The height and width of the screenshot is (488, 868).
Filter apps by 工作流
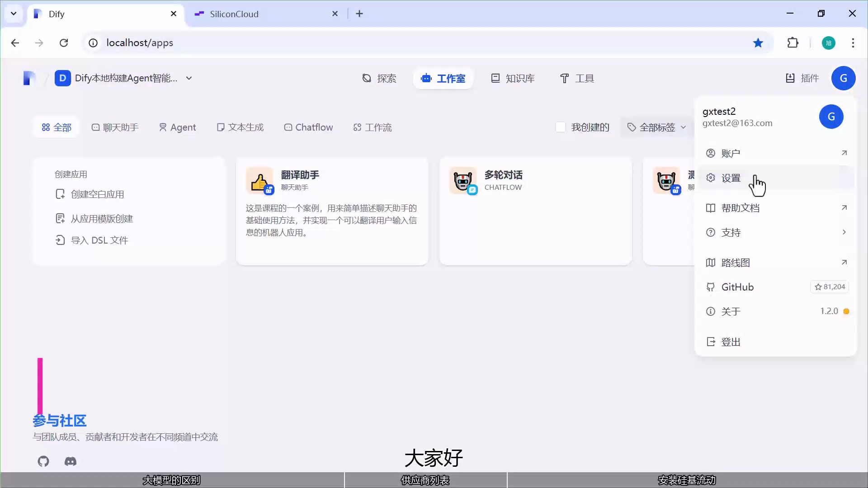point(373,127)
